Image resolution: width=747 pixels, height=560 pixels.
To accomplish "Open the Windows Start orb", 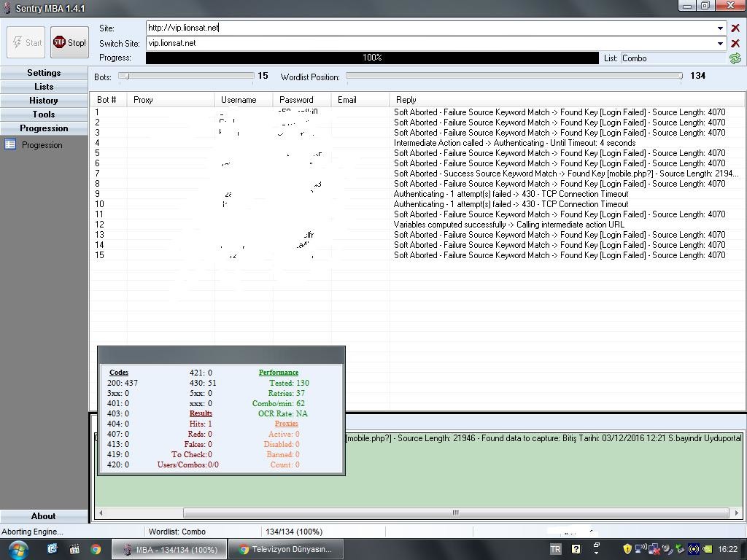I will pos(18,549).
